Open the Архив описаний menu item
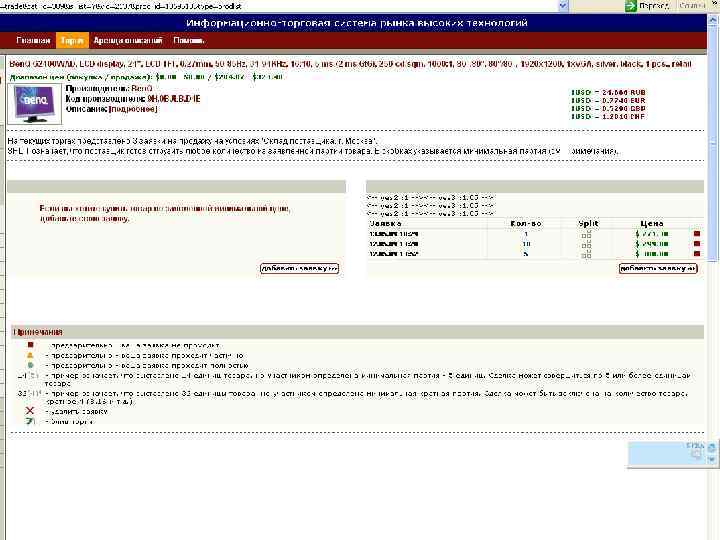 (128, 40)
